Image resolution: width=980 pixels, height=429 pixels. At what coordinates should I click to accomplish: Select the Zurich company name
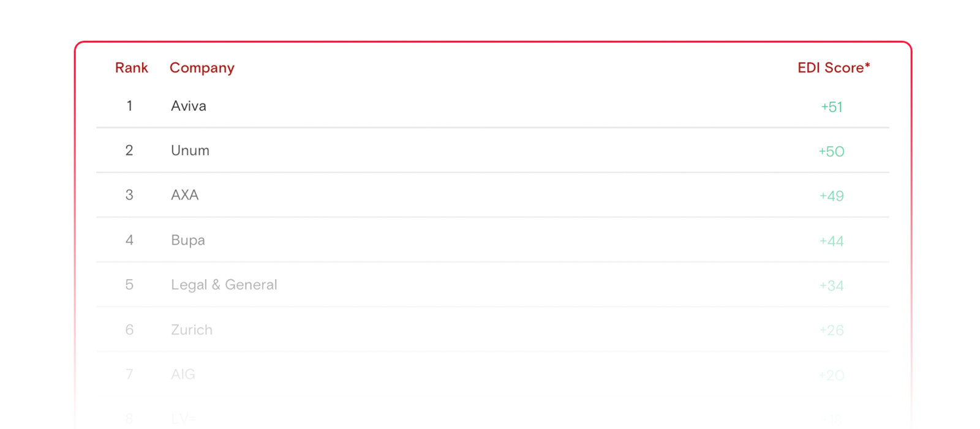click(192, 330)
